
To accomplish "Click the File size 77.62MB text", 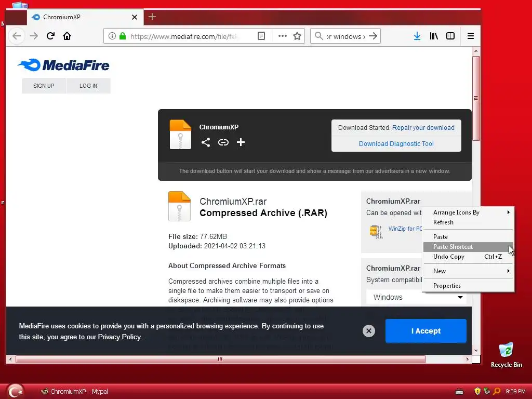I will click(197, 236).
